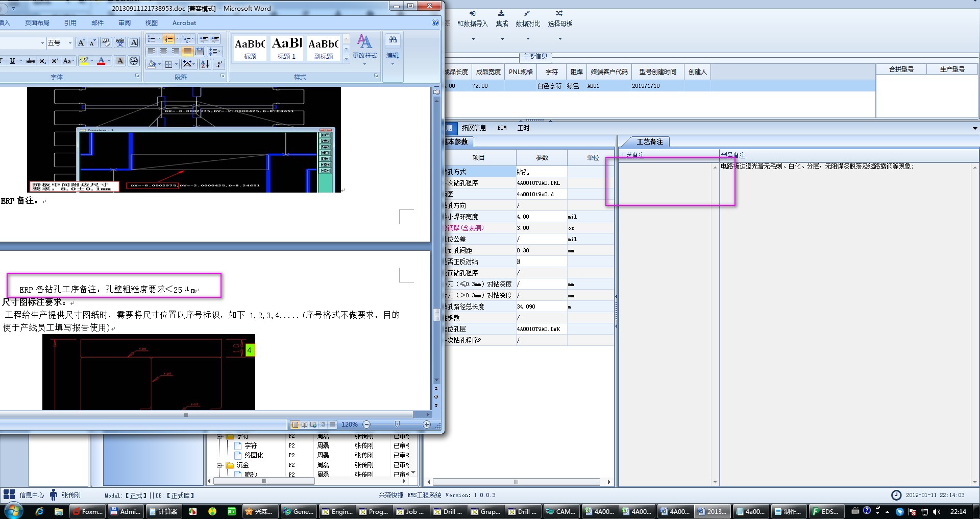The width and height of the screenshot is (980, 519).
Task: Click the shading paint bucket color button
Action: 152,64
